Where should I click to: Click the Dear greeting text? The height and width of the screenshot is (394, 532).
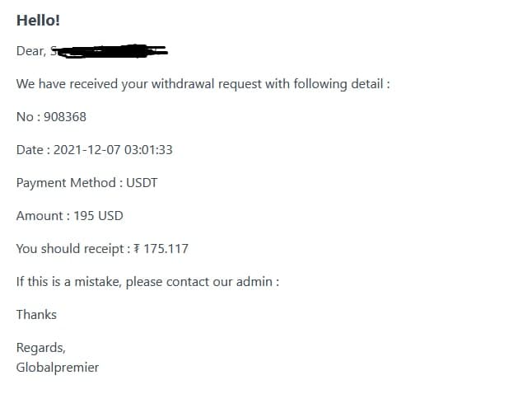[x=30, y=51]
